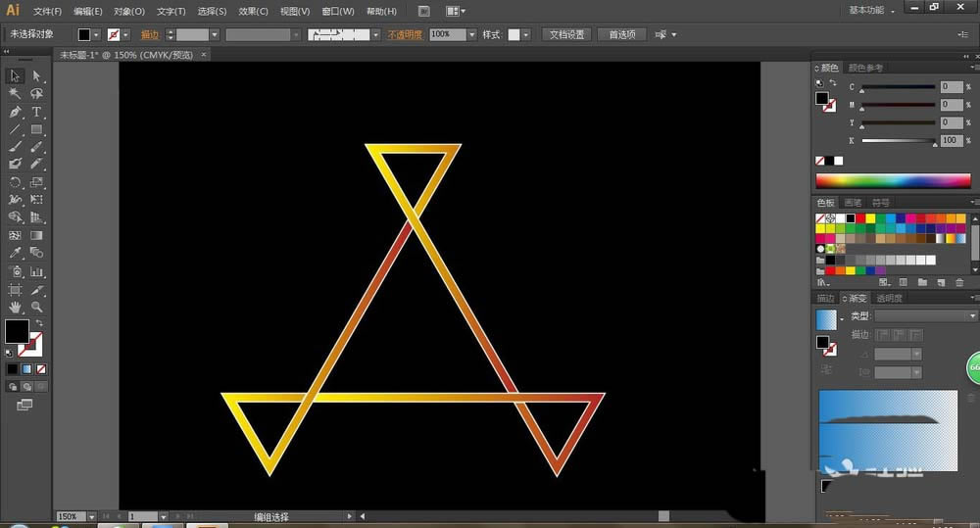Select the Eyedropper tool
Screen dimensions: 980x528
[16, 253]
